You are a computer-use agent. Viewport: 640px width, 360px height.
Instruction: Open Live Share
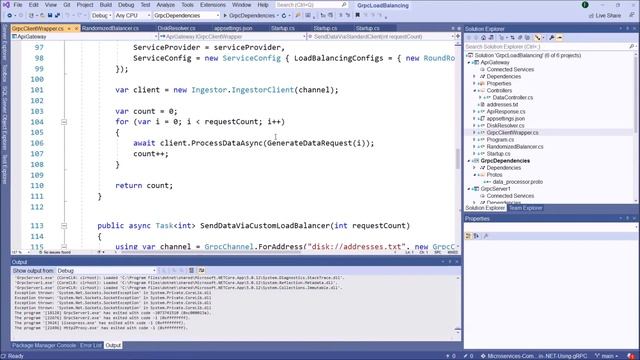(x=604, y=16)
